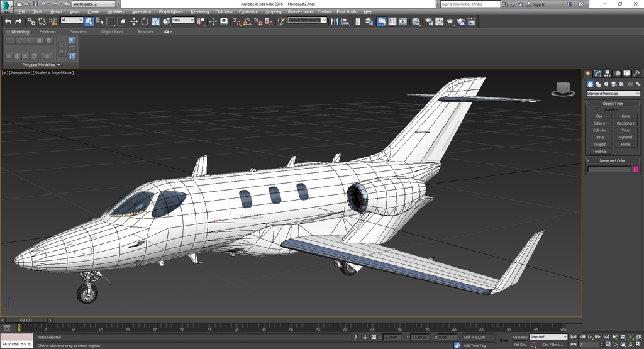Click the ViewCube in the viewport
Screen dimensions: 644x349
563,89
